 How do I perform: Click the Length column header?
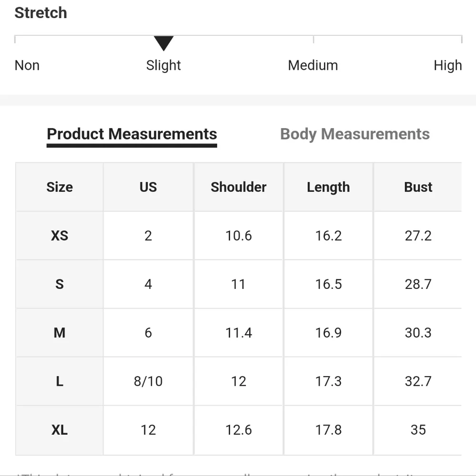pos(328,187)
